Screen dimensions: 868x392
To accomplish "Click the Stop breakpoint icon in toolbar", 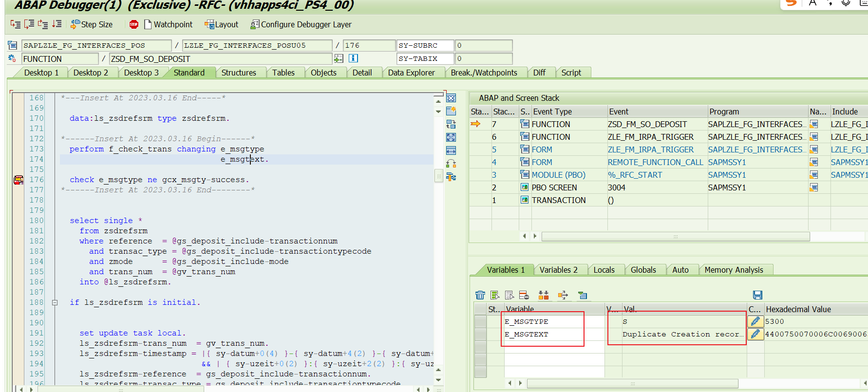I will coord(133,24).
